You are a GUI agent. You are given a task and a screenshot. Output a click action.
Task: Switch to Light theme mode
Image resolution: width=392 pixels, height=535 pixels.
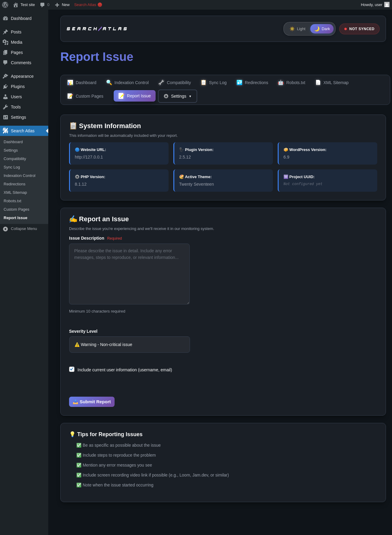[x=297, y=29]
